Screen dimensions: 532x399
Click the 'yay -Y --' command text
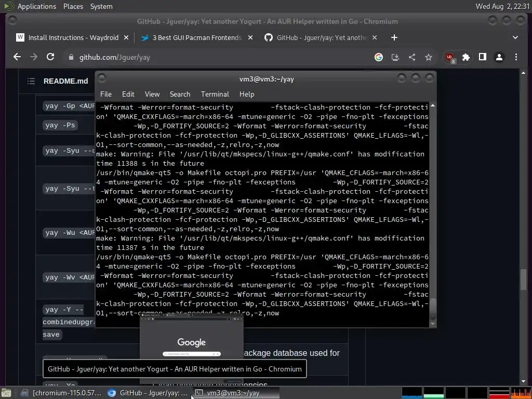pyautogui.click(x=64, y=310)
